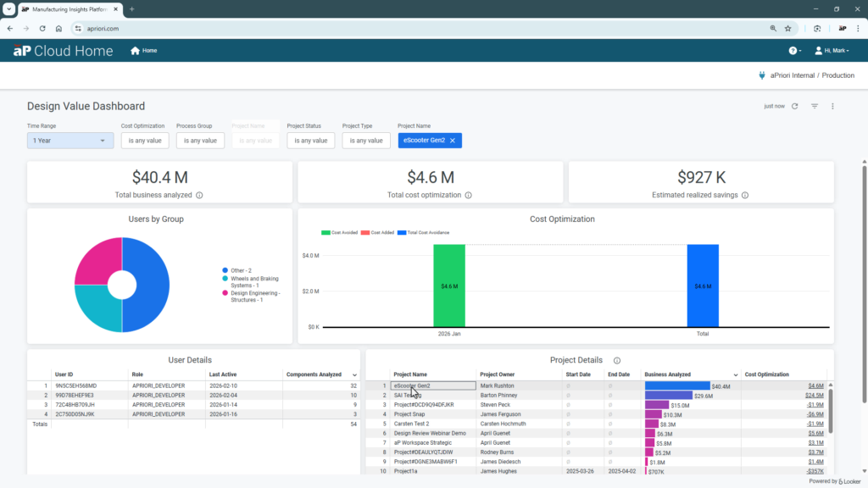The image size is (868, 488).
Task: Refresh the dashboard with the reload icon
Action: (793, 106)
